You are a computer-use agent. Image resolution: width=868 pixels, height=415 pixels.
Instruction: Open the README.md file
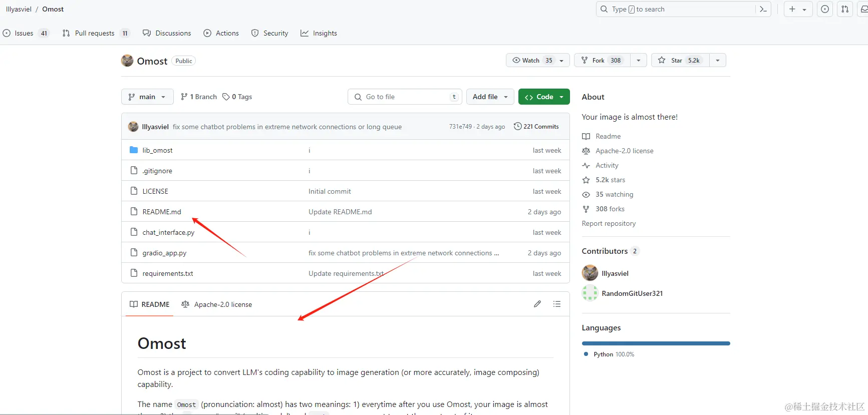click(x=162, y=212)
